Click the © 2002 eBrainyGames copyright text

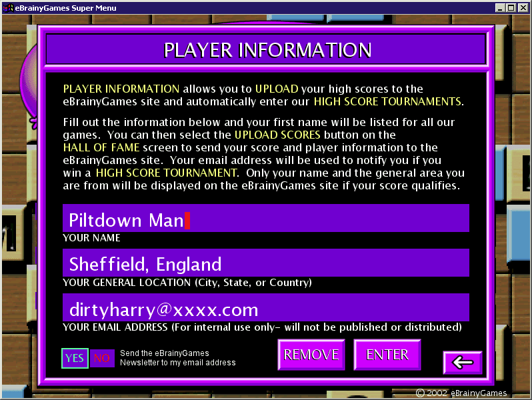click(x=461, y=393)
